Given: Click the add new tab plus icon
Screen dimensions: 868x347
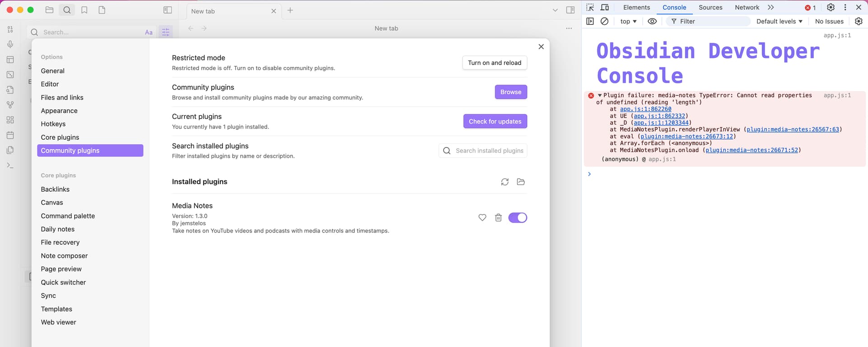Looking at the screenshot, I should pyautogui.click(x=290, y=10).
